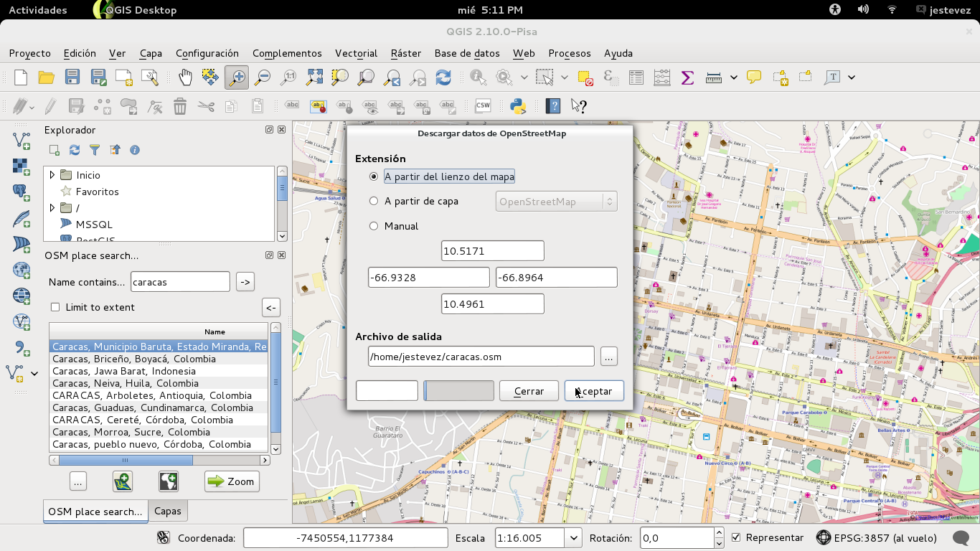
Task: Open the Measure tool dropdown arrow
Action: click(x=734, y=77)
